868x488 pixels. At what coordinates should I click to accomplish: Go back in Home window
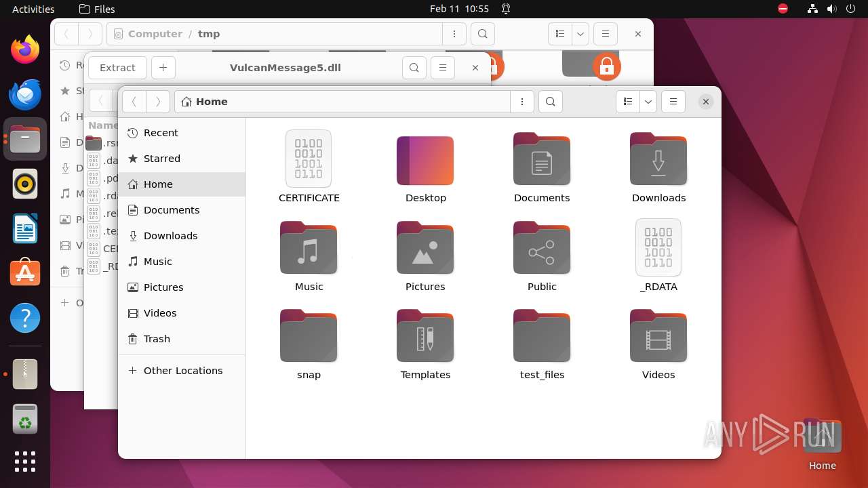click(x=134, y=102)
